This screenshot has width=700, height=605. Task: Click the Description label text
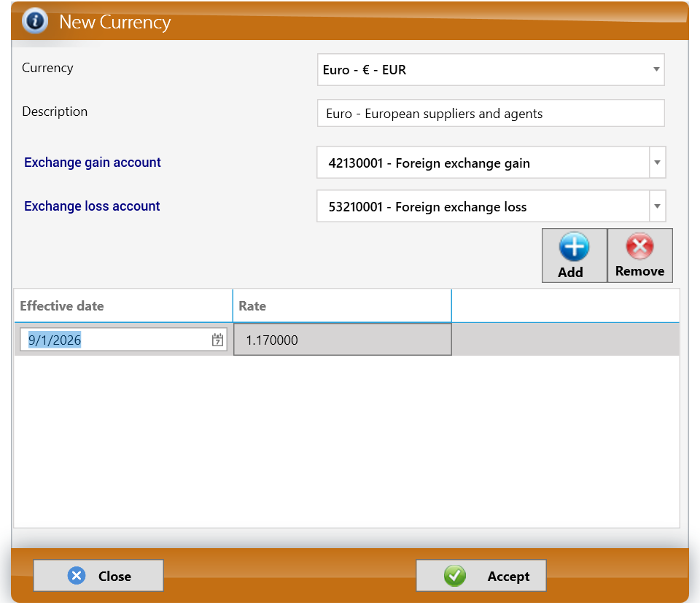pyautogui.click(x=55, y=112)
